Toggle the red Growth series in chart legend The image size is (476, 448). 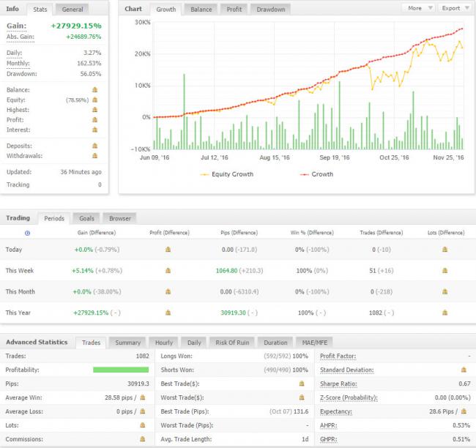click(317, 174)
